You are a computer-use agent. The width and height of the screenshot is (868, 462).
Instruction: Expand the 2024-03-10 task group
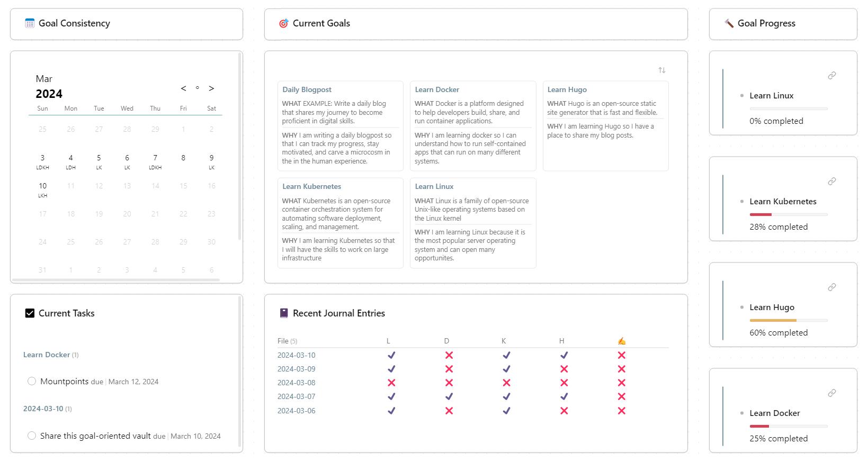[x=43, y=409]
